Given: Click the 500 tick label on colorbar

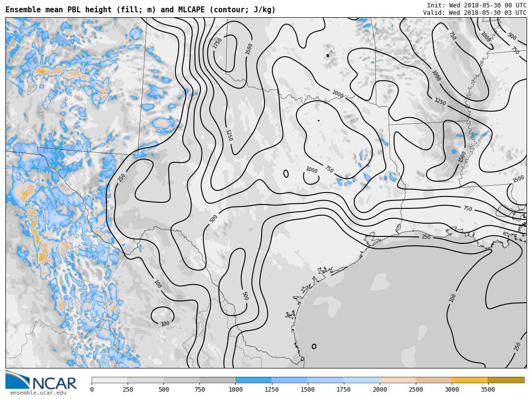Looking at the screenshot, I should [x=164, y=390].
